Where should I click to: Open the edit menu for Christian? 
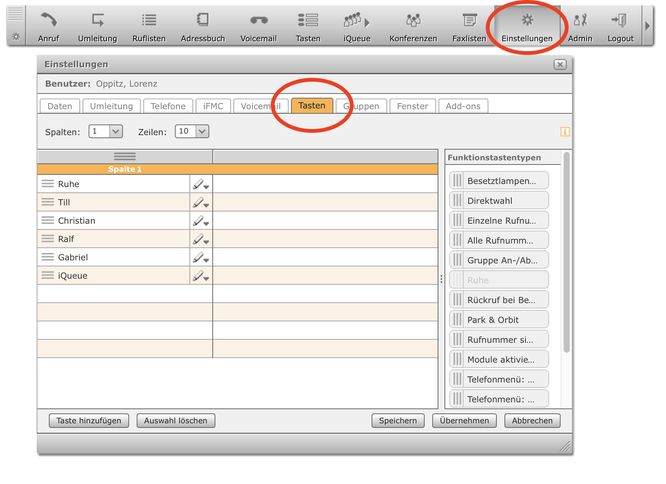pyautogui.click(x=201, y=221)
